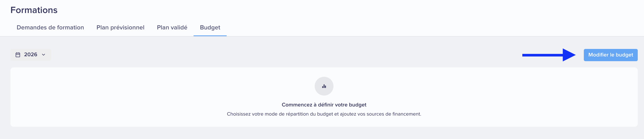Click the calendar icon beside 2026
The image size is (644, 139).
18,55
